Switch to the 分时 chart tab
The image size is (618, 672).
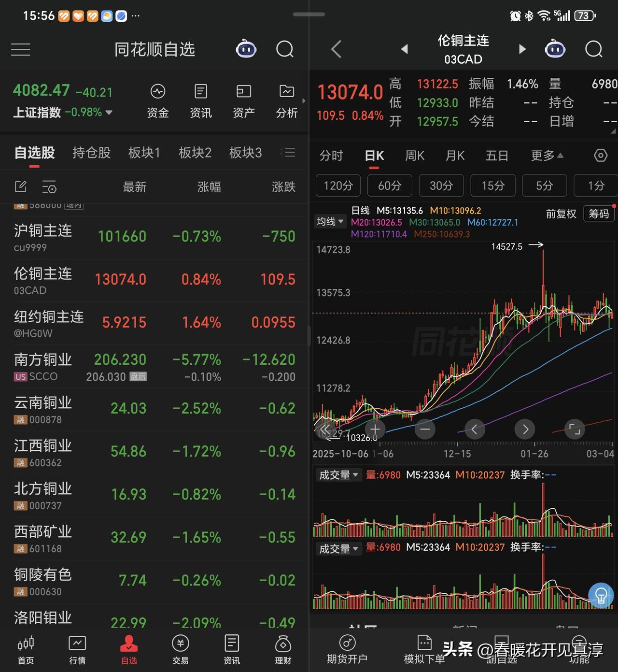point(331,156)
